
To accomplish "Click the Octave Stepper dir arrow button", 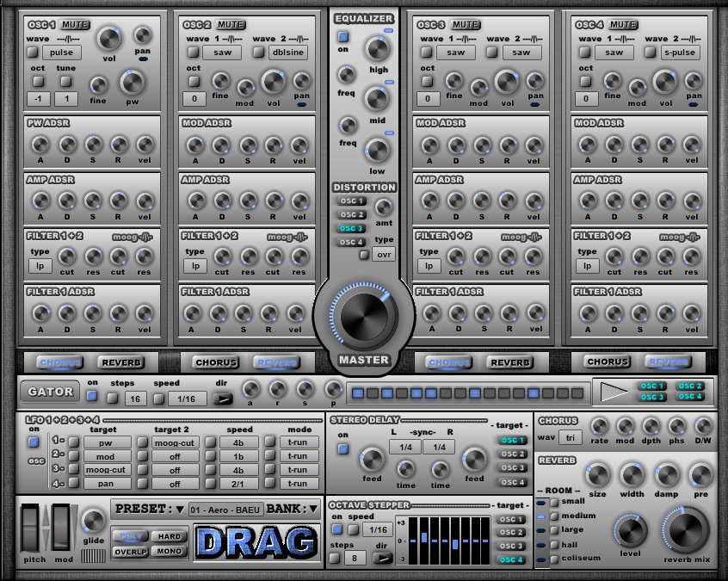I will click(x=382, y=558).
